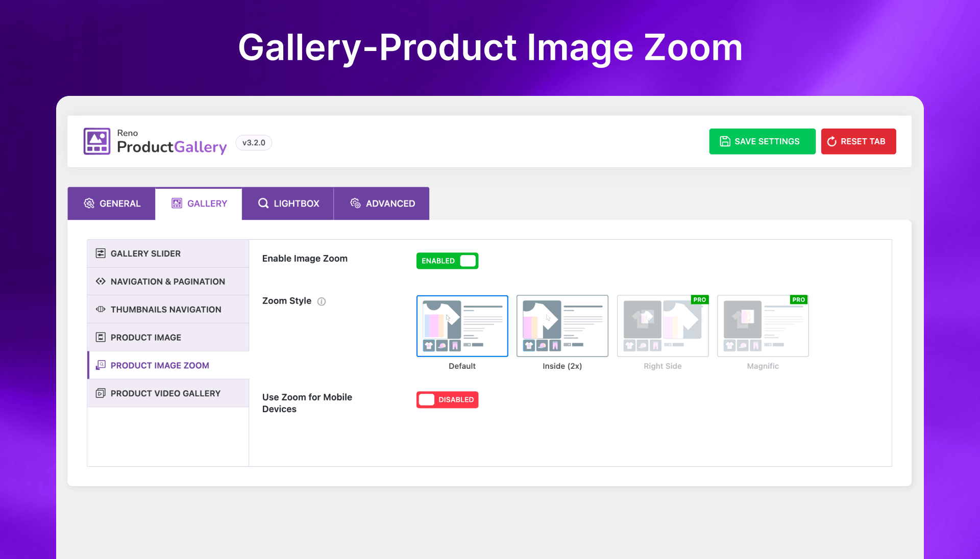Switch to the Lightbox tab
Screen dimensions: 980x559
click(288, 204)
